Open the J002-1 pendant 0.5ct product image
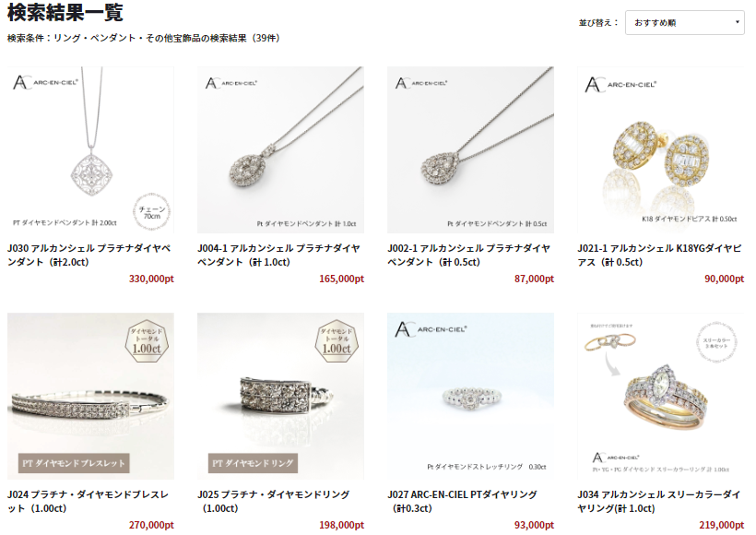 click(470, 150)
